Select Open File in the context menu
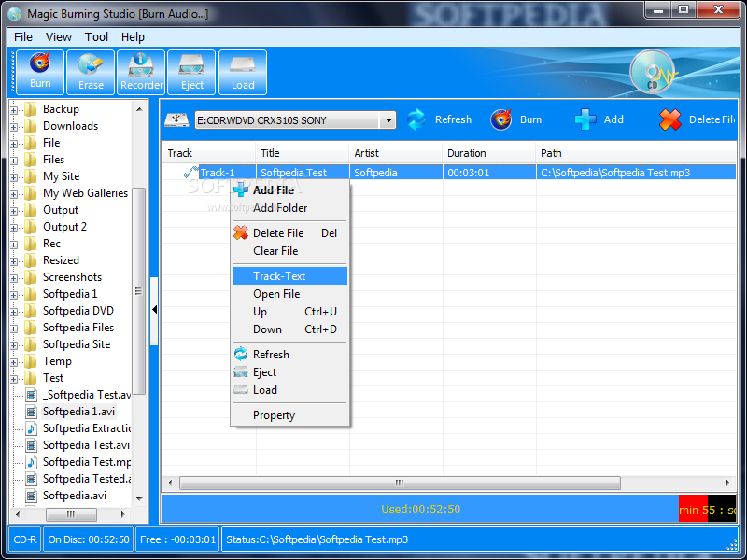Image resolution: width=747 pixels, height=560 pixels. click(x=289, y=294)
